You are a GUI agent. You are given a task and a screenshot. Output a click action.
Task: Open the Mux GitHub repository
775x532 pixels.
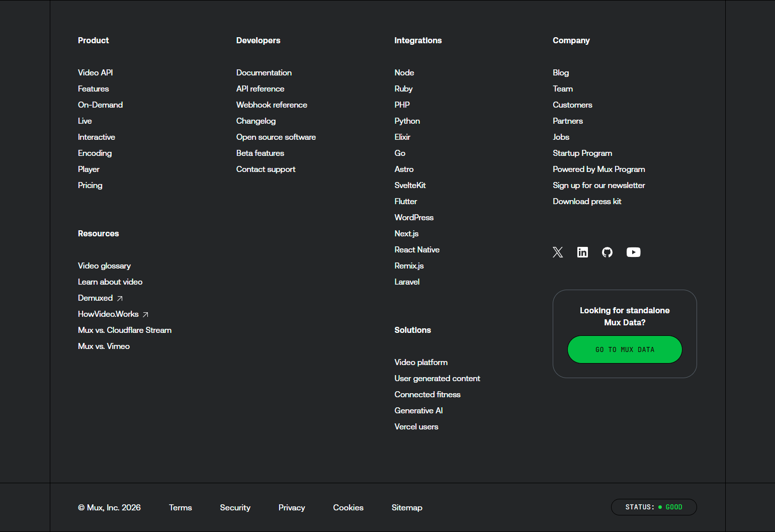coord(607,252)
